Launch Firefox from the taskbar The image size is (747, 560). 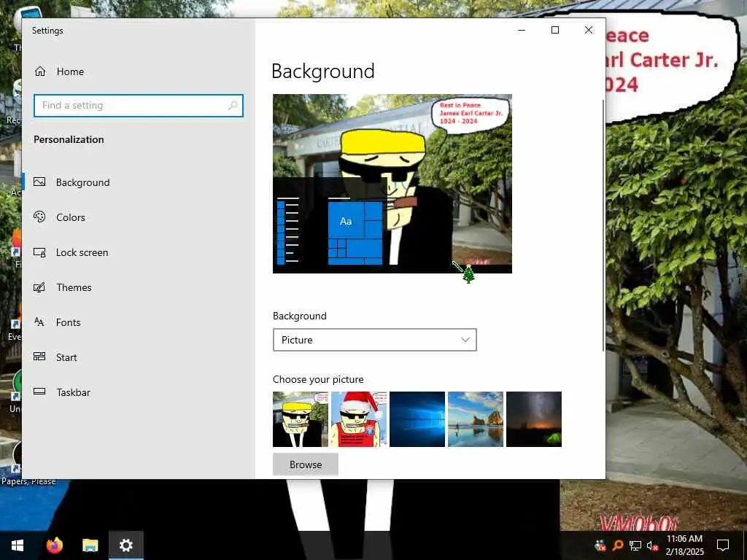tap(54, 545)
